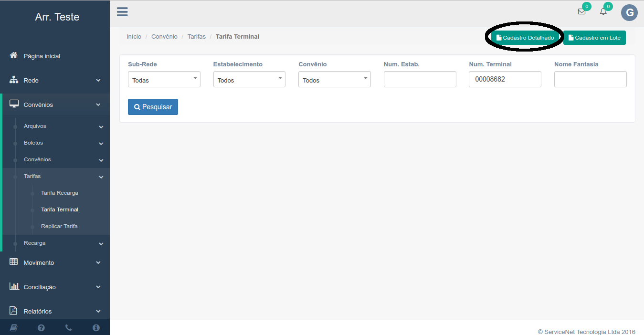Screen dimensions: 644x335
Task: Click the Cadastro em Lote button
Action: 594,38
